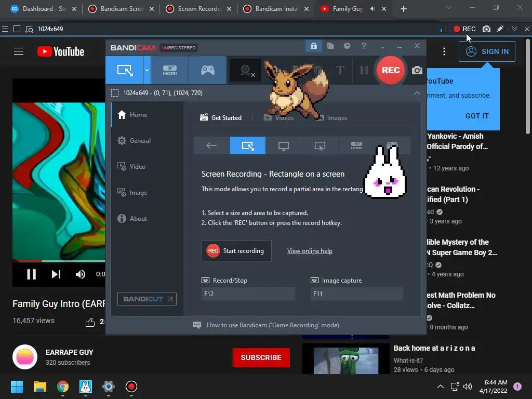Mute the YouTube video volume
This screenshot has width=532, height=399.
tap(81, 274)
